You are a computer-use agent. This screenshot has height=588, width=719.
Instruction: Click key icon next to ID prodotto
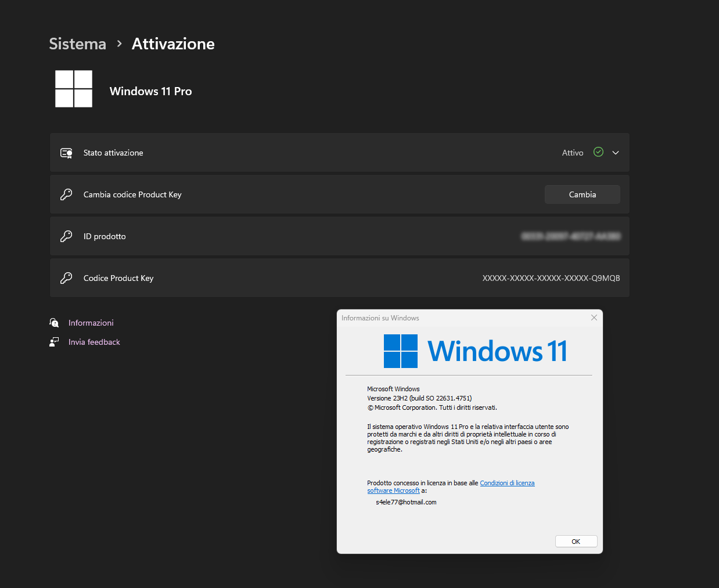click(x=66, y=236)
